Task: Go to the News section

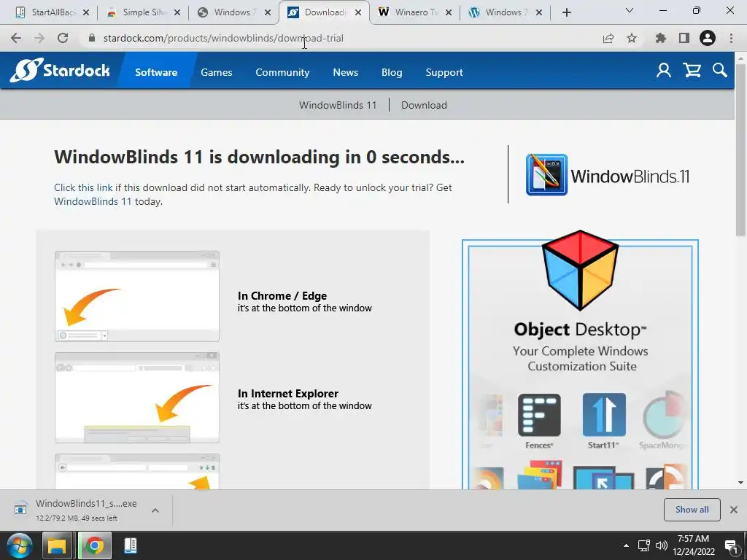Action: click(345, 72)
